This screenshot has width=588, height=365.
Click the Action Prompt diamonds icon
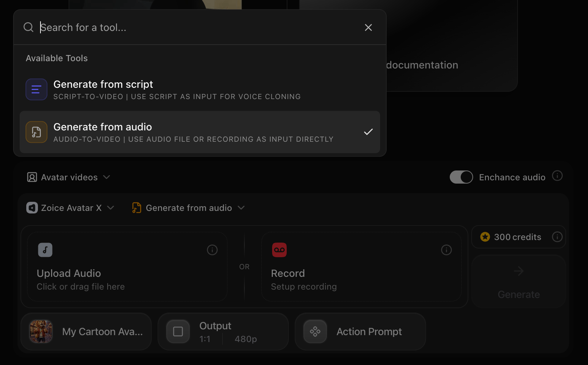pos(315,331)
